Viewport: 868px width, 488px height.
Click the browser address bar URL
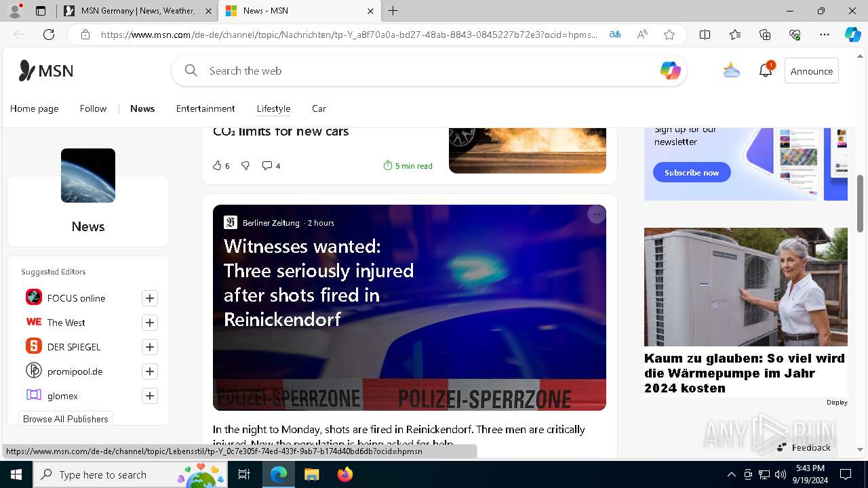click(349, 35)
